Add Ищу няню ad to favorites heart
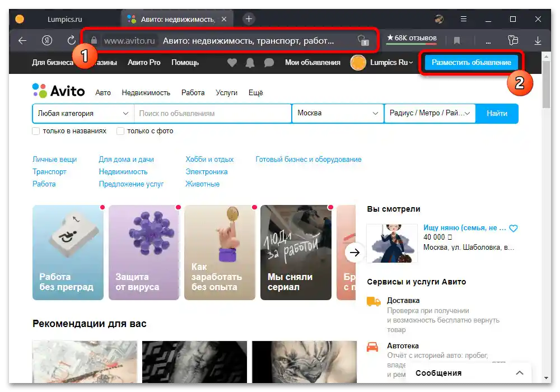The width and height of the screenshot is (560, 392). click(x=513, y=228)
